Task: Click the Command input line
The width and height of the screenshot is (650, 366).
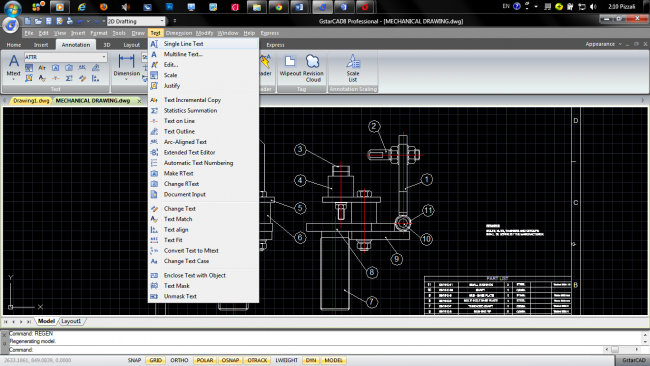Action: (306, 350)
